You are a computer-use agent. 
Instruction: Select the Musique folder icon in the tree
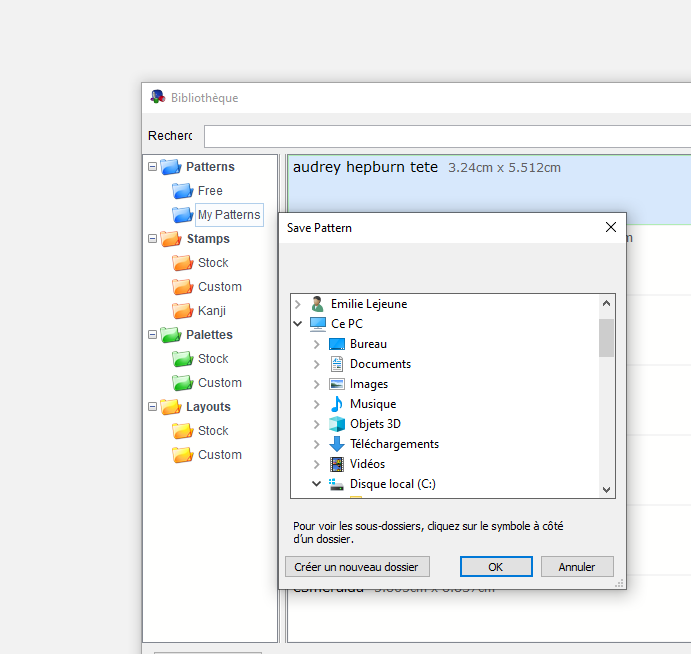[337, 404]
